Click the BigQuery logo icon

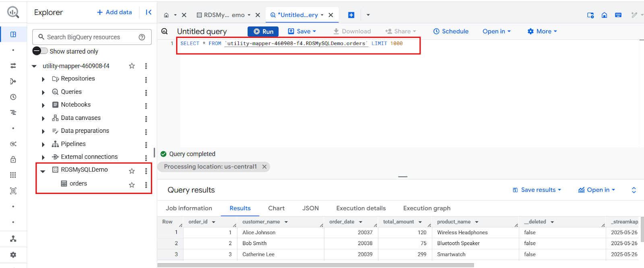point(13,12)
